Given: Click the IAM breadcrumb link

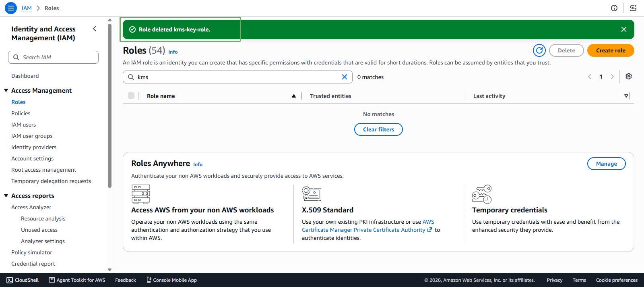Looking at the screenshot, I should [27, 8].
